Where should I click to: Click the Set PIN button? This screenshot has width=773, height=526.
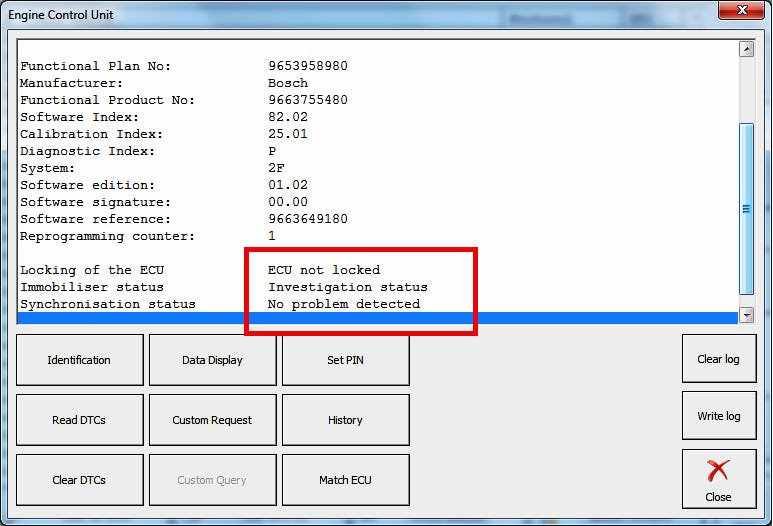[346, 360]
